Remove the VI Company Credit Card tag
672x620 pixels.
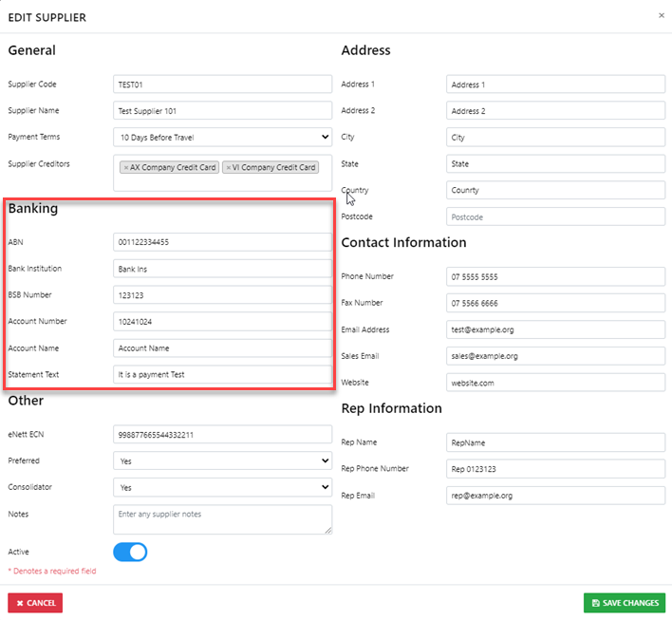pos(228,168)
